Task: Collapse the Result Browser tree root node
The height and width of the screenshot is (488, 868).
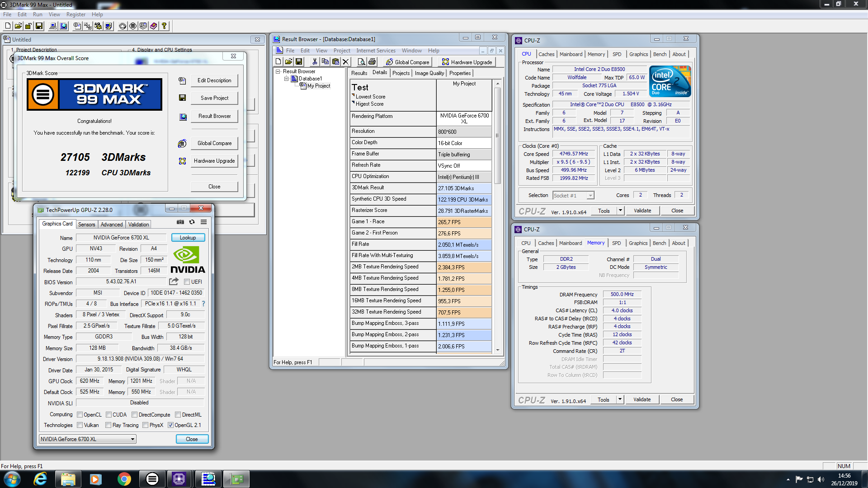Action: [278, 71]
